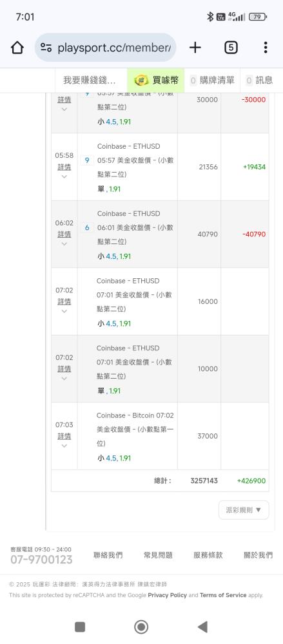Open the 聯絡我們 footer link
The image size is (283, 644).
pyautogui.click(x=108, y=555)
